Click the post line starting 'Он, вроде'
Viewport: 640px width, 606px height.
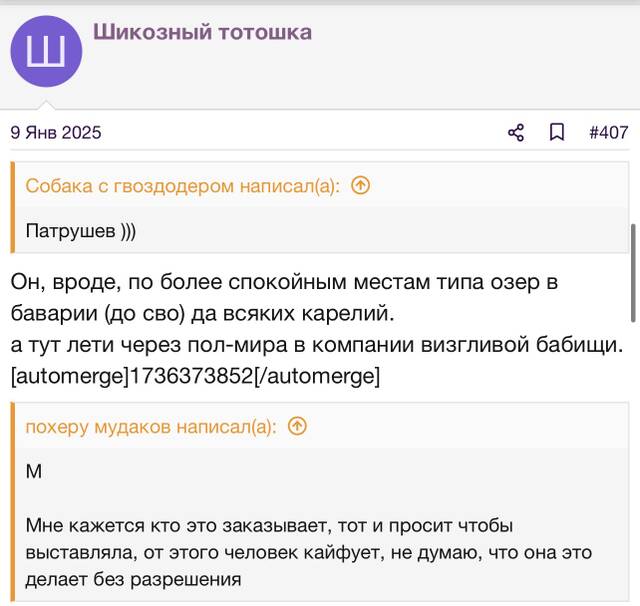tap(284, 282)
